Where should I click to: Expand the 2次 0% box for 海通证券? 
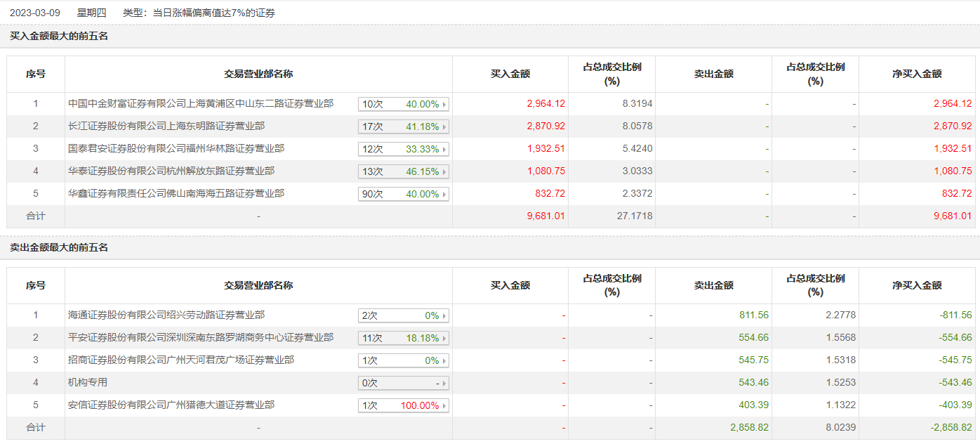tap(403, 316)
